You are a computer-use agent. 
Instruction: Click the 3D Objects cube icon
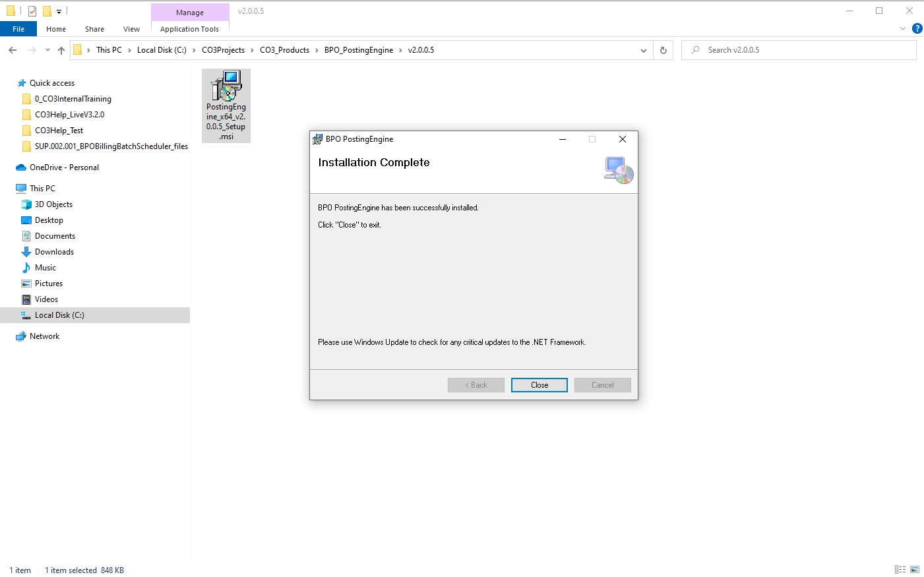[x=26, y=204]
